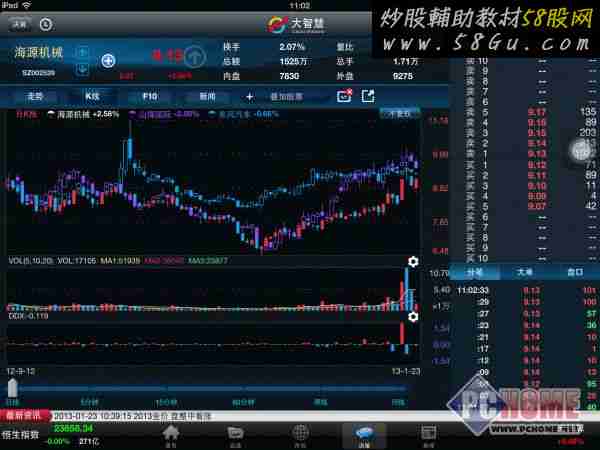Image resolution: width=600 pixels, height=450 pixels.
Task: Tap the 恒生指数 index ticker
Action: [21, 435]
